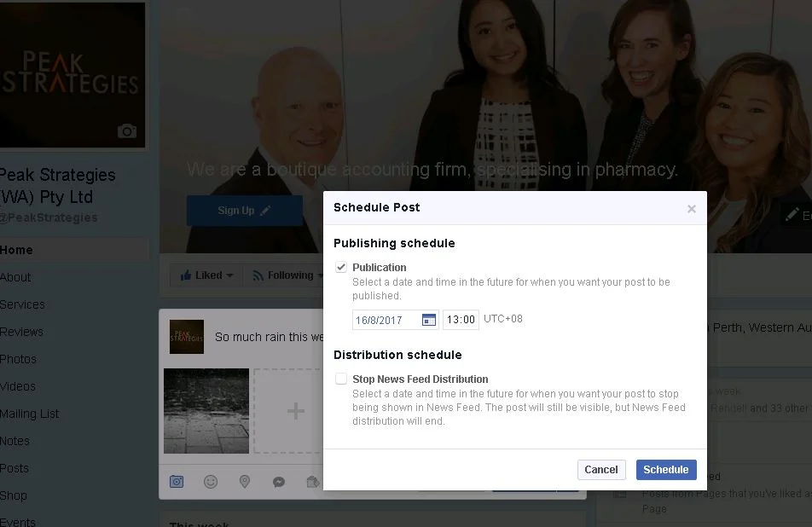The image size is (812, 527).
Task: Click the location check-in pin icon
Action: 245,482
